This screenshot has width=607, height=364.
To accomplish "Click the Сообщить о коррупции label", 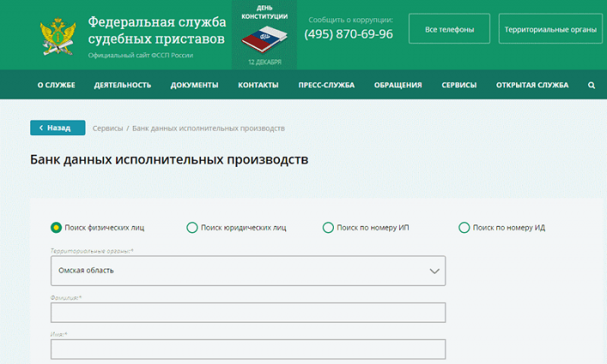I will [x=351, y=20].
